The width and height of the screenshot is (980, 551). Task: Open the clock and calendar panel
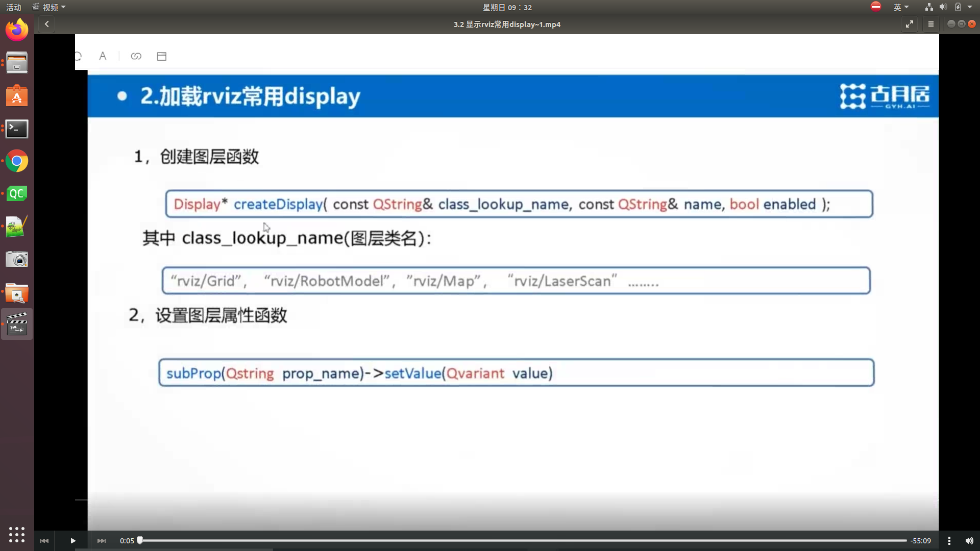(x=507, y=7)
